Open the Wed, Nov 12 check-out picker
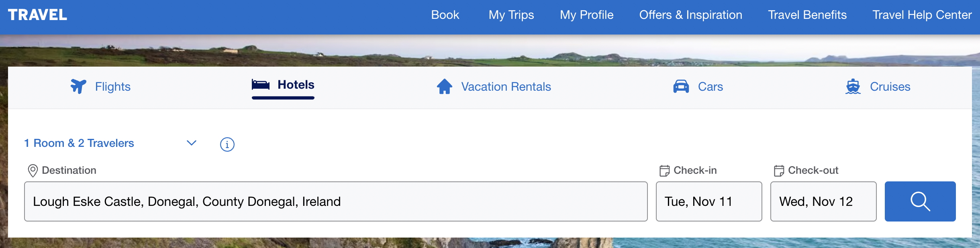The height and width of the screenshot is (248, 980). coord(823,201)
